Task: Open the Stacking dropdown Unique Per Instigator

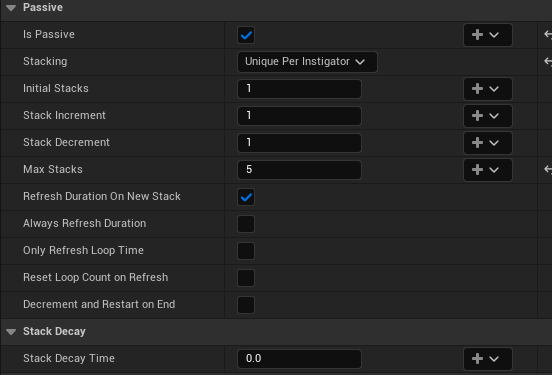Action: 307,62
